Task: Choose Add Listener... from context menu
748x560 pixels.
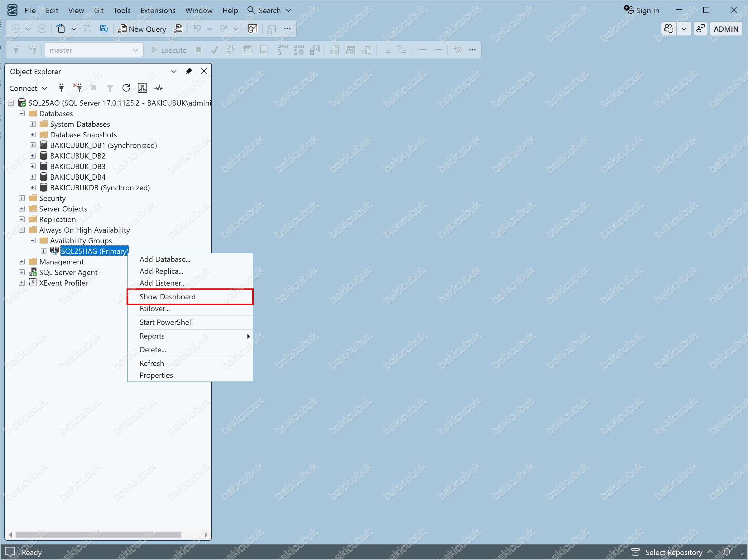Action: 190,283
